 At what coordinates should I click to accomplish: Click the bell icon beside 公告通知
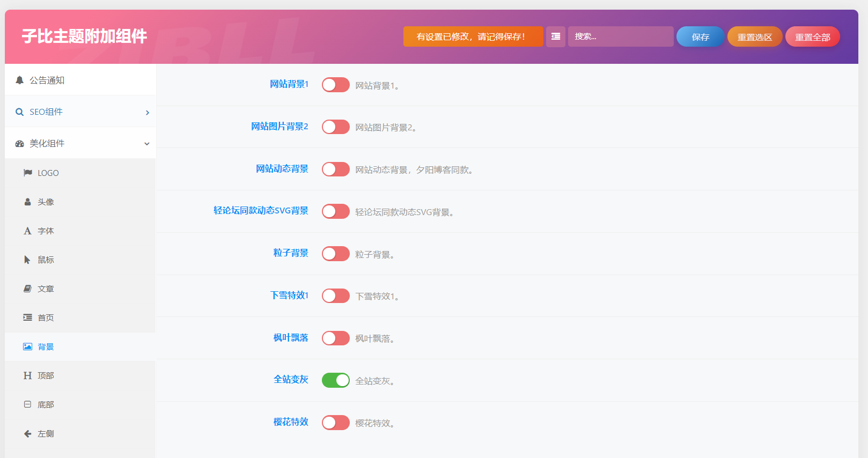(20, 80)
